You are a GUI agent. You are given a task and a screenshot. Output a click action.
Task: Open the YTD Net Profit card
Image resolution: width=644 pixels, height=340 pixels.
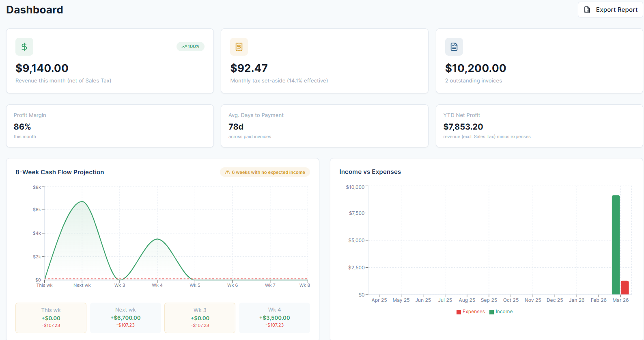pyautogui.click(x=539, y=126)
